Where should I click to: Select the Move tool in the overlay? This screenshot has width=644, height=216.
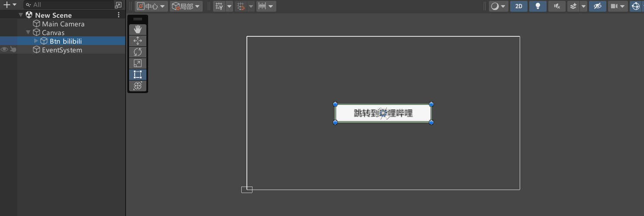[x=138, y=41]
